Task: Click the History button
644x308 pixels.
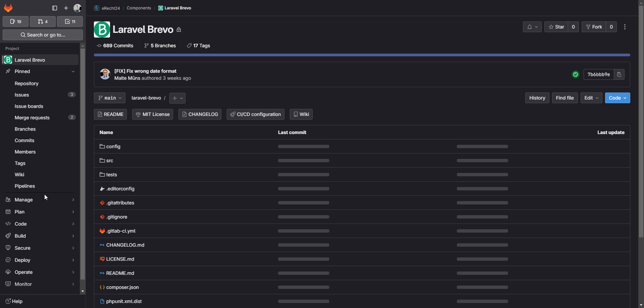Action: (537, 98)
